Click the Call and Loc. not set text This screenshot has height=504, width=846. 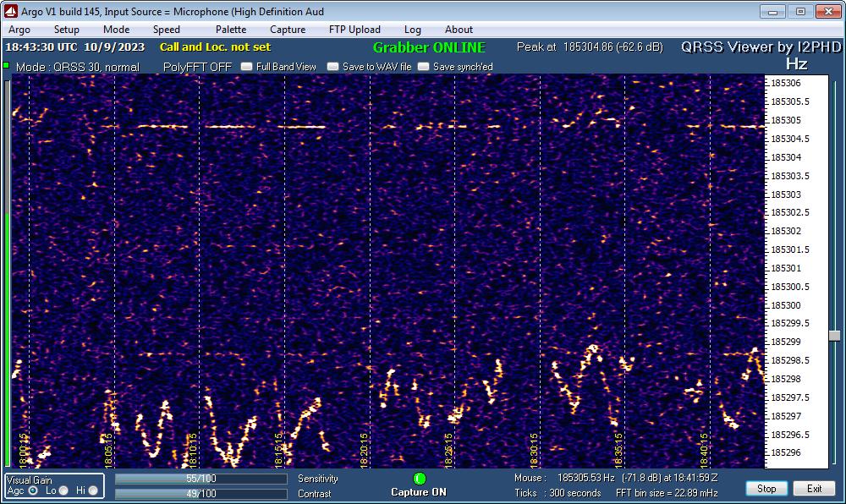pos(215,47)
